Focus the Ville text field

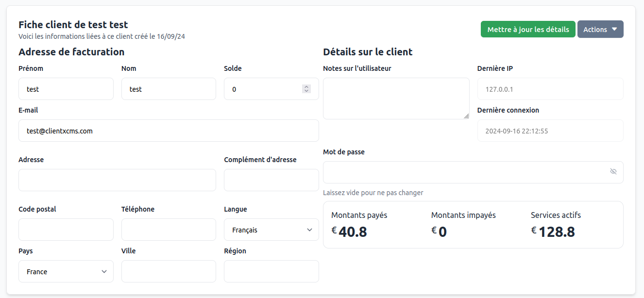[x=169, y=272]
